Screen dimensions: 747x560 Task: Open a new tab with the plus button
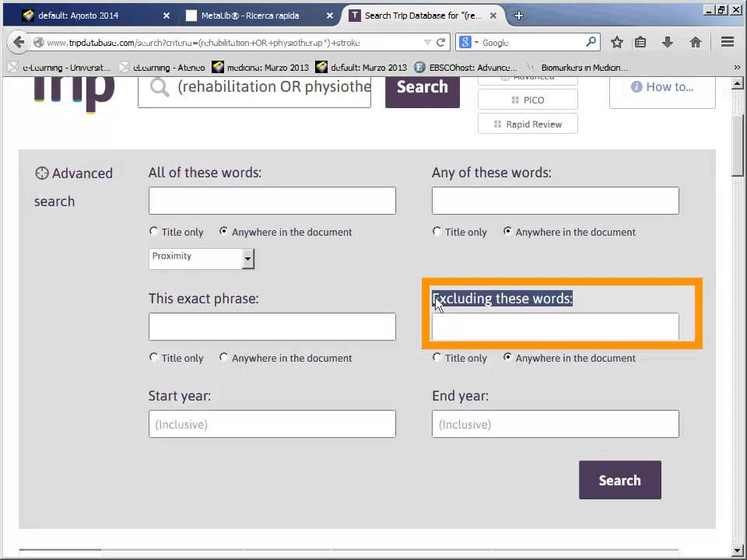tap(519, 16)
